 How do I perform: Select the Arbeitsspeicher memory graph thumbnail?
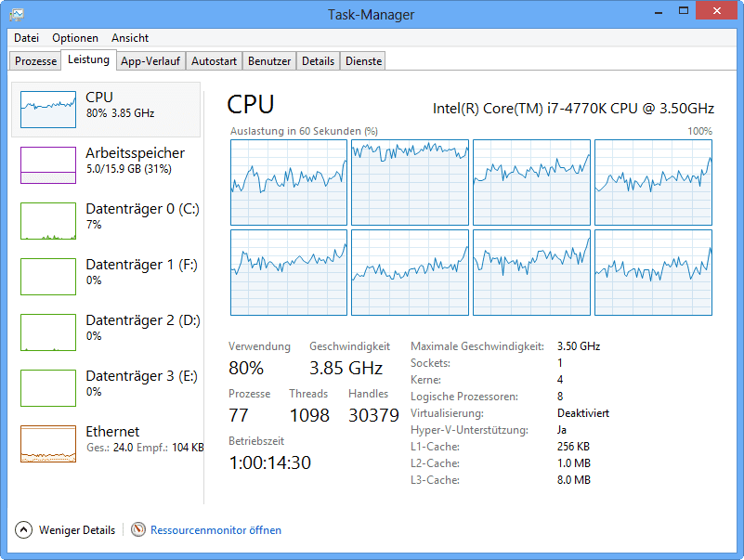point(48,165)
